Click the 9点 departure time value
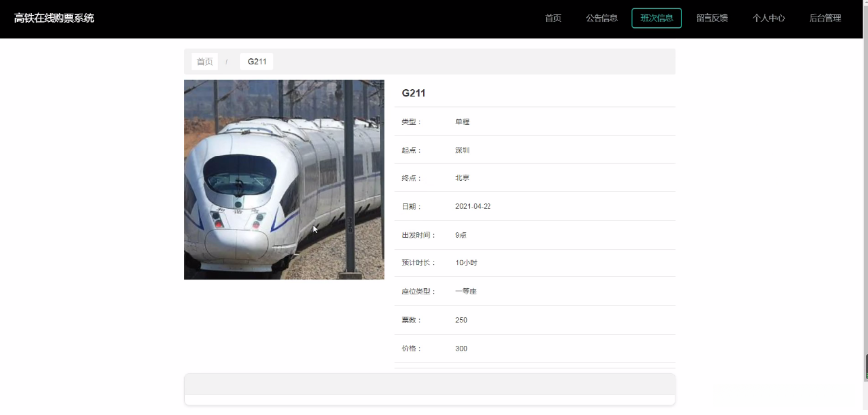The height and width of the screenshot is (415, 868). pyautogui.click(x=461, y=235)
